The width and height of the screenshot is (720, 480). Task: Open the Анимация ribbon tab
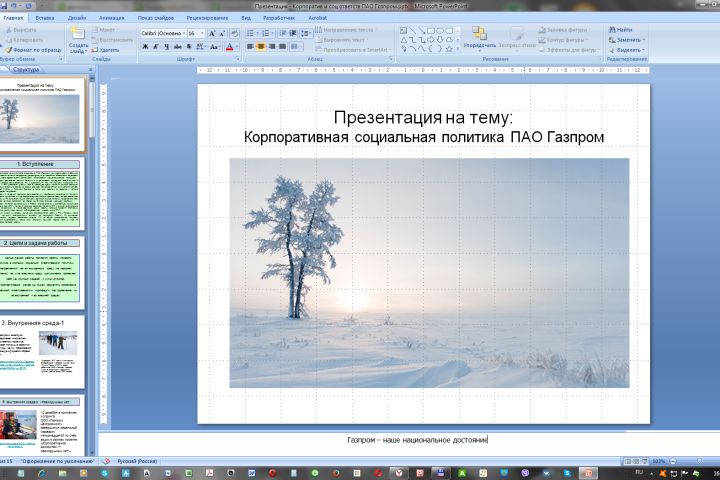click(x=112, y=18)
